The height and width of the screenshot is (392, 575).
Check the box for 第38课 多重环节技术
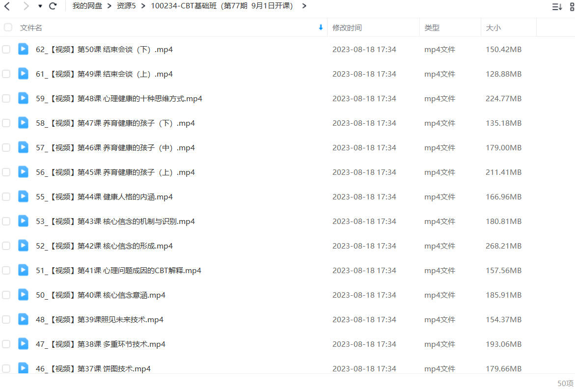pos(6,344)
